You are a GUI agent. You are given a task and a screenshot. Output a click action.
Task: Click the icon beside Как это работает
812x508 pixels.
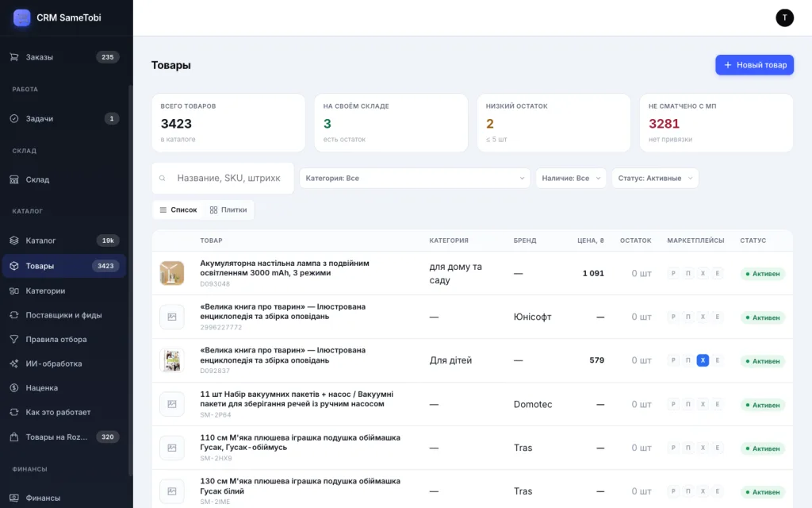pos(14,412)
